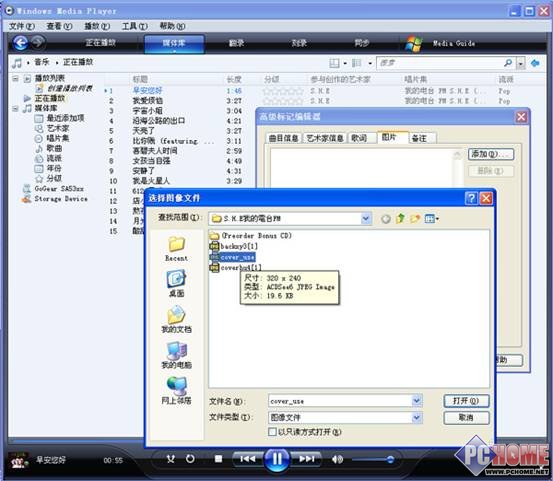Open 网上邻居 in the places bar
Viewport: 553px width, 481px height.
(x=176, y=390)
